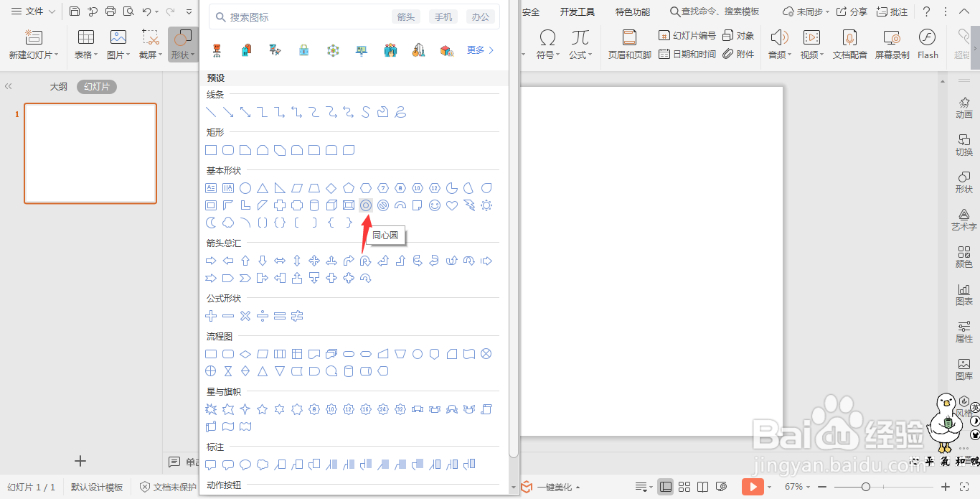Select the cloud callout shape
The width and height of the screenshot is (980, 499).
[263, 465]
